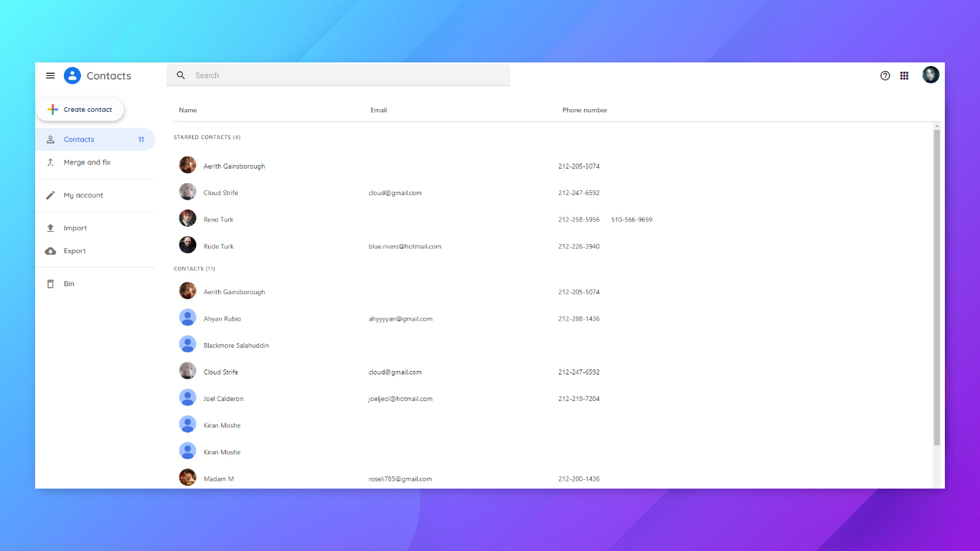Click Ahyan Rubio's default avatar

point(187,317)
